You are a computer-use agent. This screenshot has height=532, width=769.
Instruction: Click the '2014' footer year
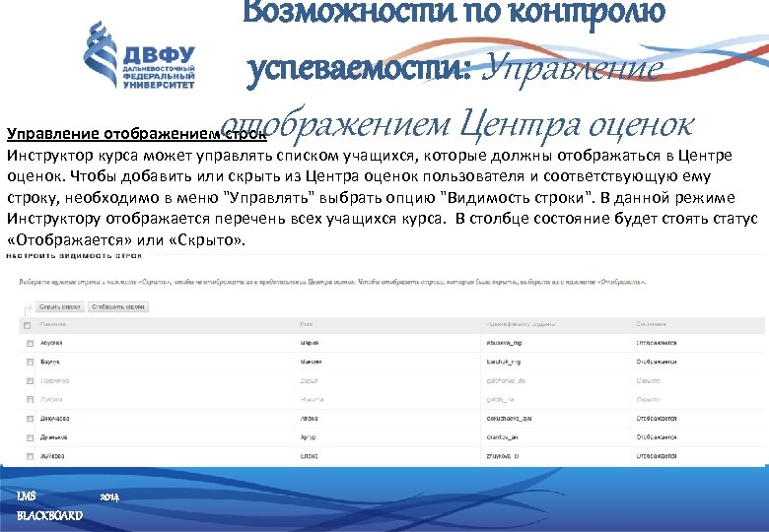109,498
